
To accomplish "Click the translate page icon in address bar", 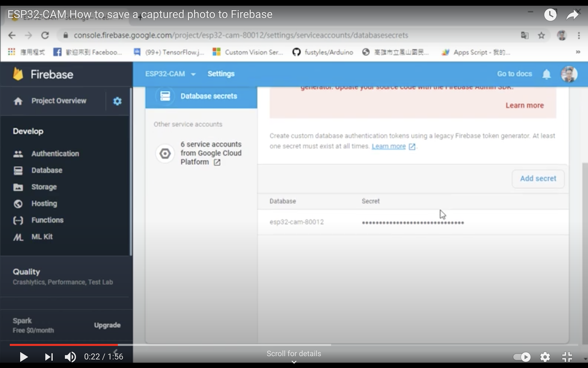I will (525, 36).
